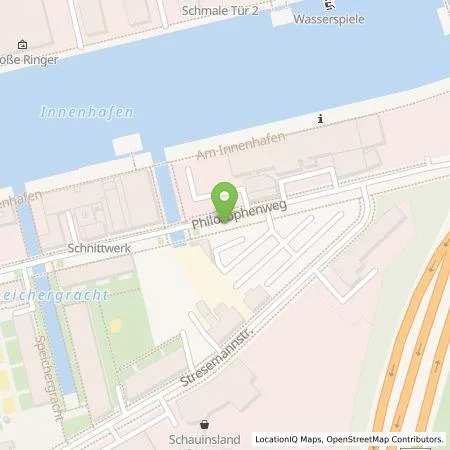Open the LocationIQ Maps attribution link
Viewport: 450px width, 450px height.
coord(288,439)
